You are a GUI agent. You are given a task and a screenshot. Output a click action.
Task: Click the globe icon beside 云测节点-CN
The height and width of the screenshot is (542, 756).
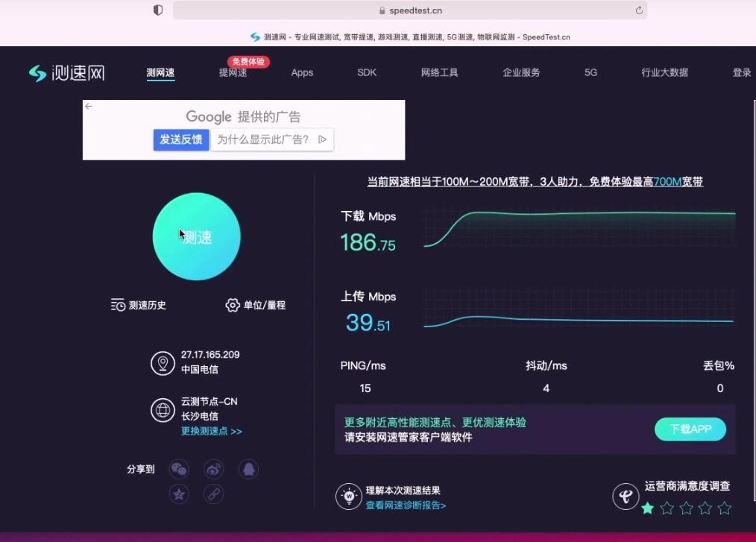pos(163,409)
